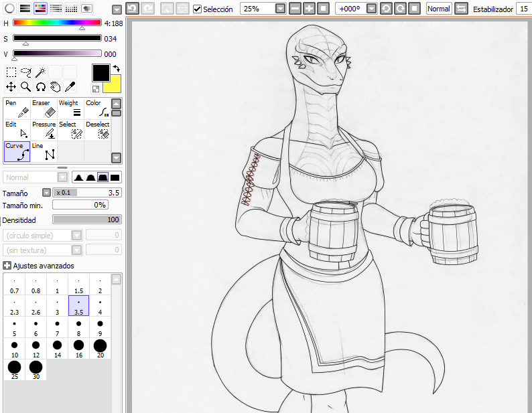532x413 pixels.
Task: Toggle the Selección checkbox
Action: pos(197,9)
